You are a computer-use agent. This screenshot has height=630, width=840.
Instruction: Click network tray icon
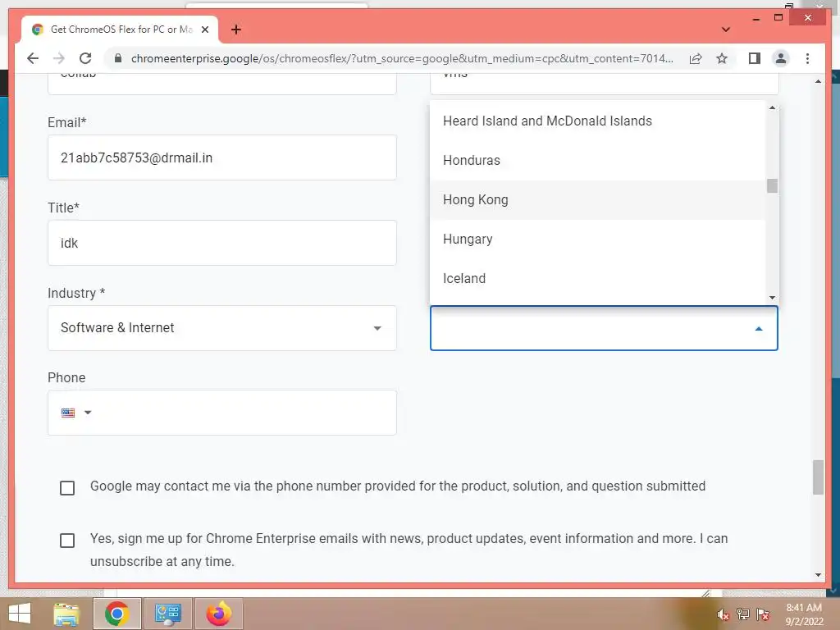743,614
